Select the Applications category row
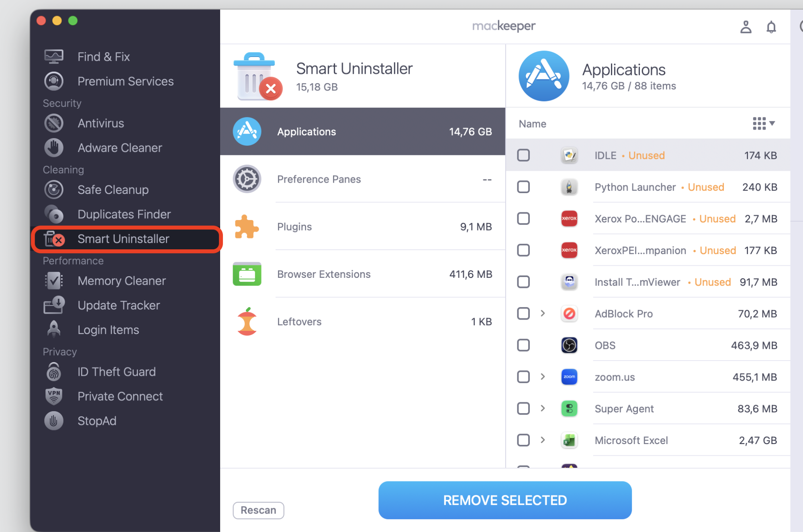 [363, 131]
